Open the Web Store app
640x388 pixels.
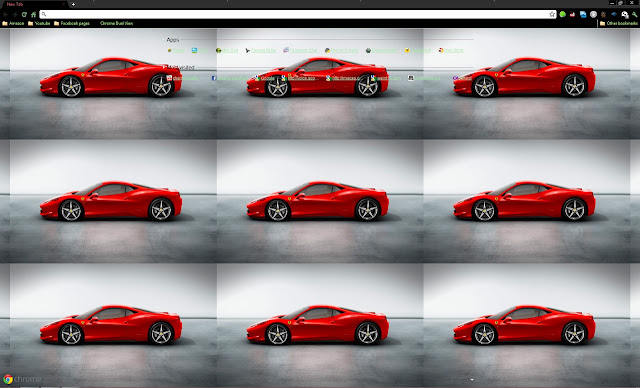click(x=451, y=51)
